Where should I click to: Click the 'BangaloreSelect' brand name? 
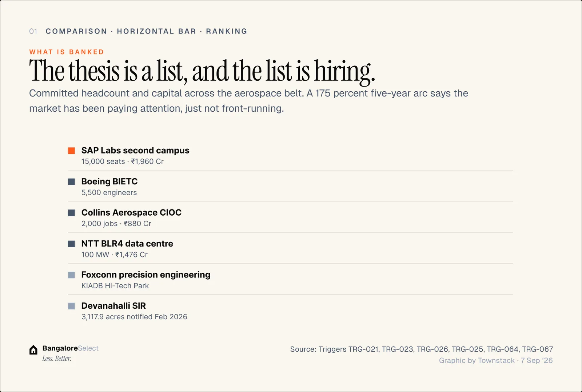point(71,348)
